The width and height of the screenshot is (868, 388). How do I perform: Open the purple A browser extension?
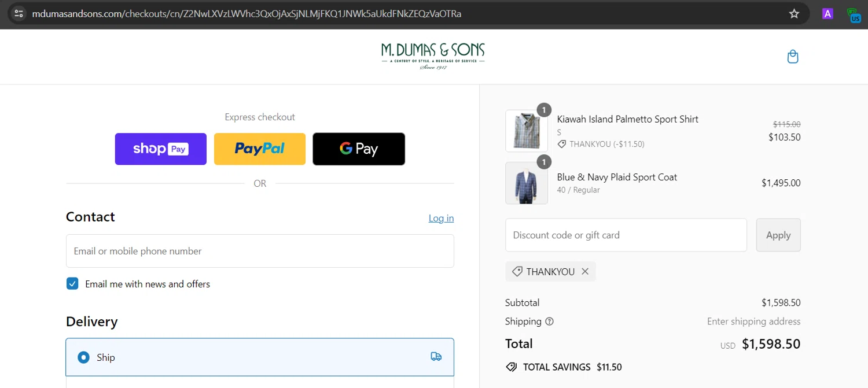coord(827,14)
